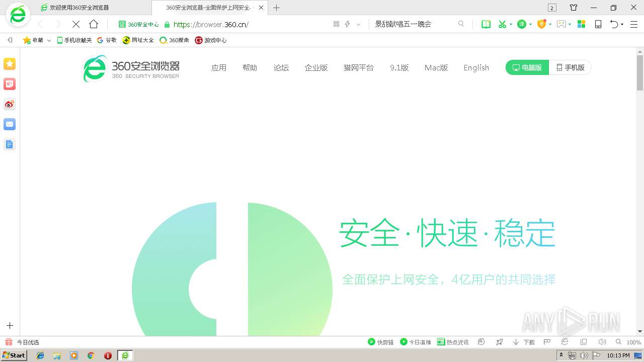Click the 360安全中心 certificate badge
644x362 pixels.
[x=138, y=24]
